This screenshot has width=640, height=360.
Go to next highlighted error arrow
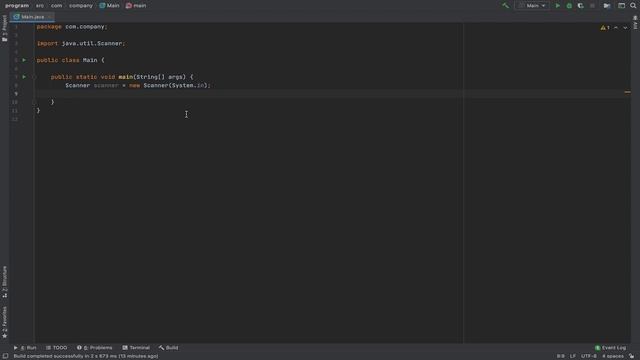click(x=625, y=27)
